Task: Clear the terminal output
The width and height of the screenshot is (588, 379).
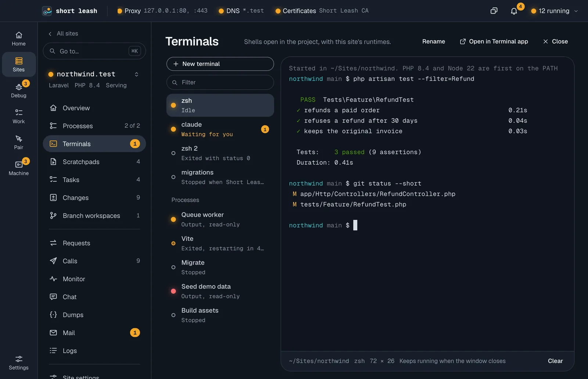Action: point(555,361)
